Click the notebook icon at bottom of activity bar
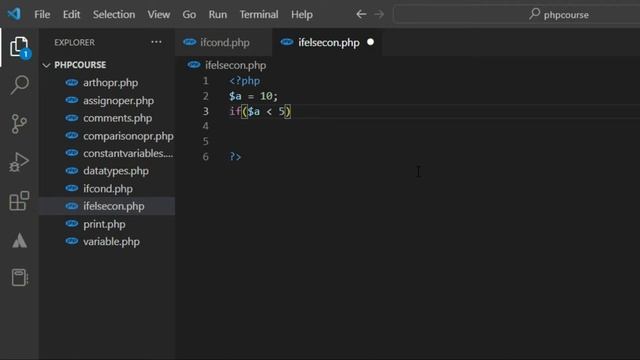Image resolution: width=640 pixels, height=360 pixels. tap(19, 278)
